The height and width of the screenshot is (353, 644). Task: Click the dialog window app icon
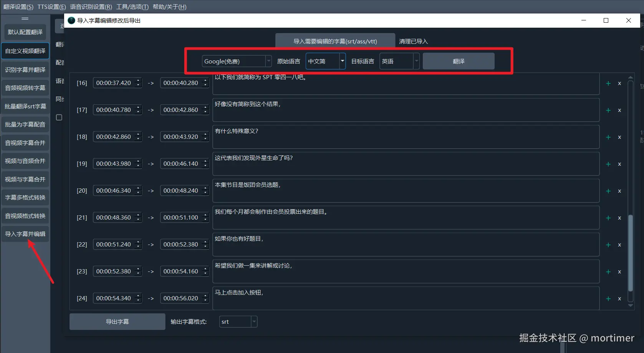(71, 20)
